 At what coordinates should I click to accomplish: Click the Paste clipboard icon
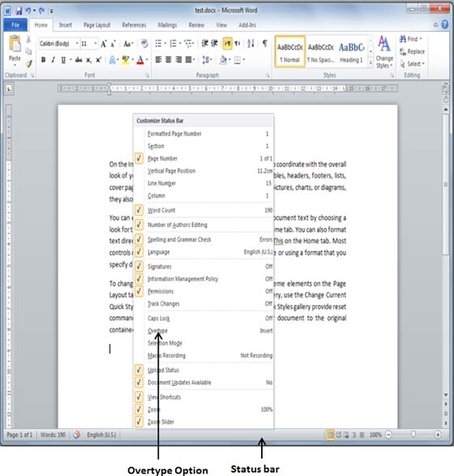click(x=15, y=45)
